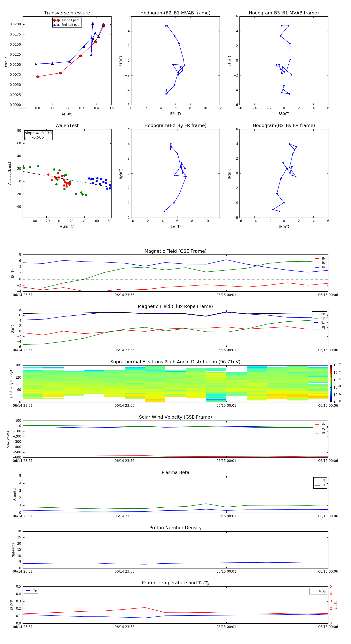
Task: Click By(nT) y-axis label of Bz_By hodogram
Action: click(121, 174)
